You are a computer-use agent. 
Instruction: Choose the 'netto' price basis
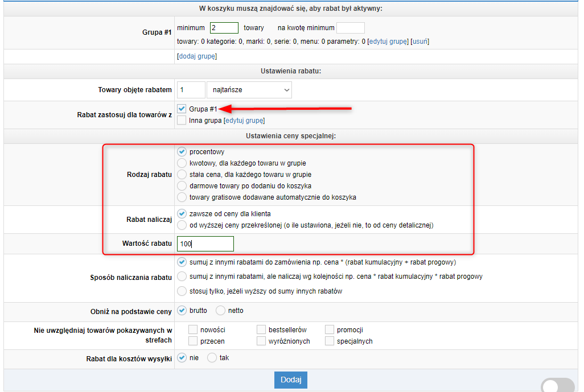click(220, 311)
